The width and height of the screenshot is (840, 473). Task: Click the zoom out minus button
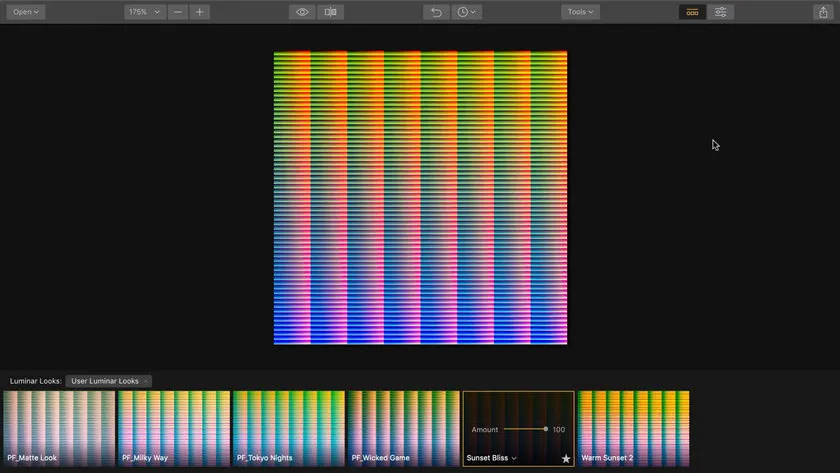178,12
